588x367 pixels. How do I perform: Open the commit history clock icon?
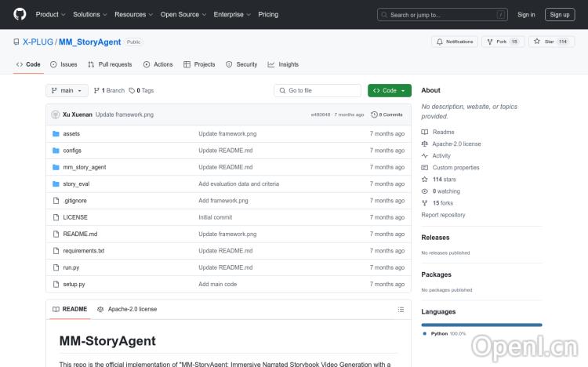pyautogui.click(x=375, y=114)
